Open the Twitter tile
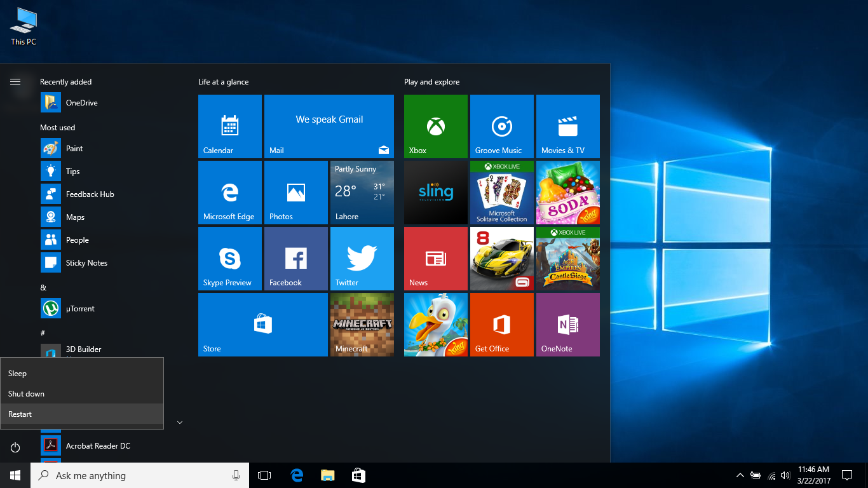Image resolution: width=868 pixels, height=488 pixels. (362, 259)
